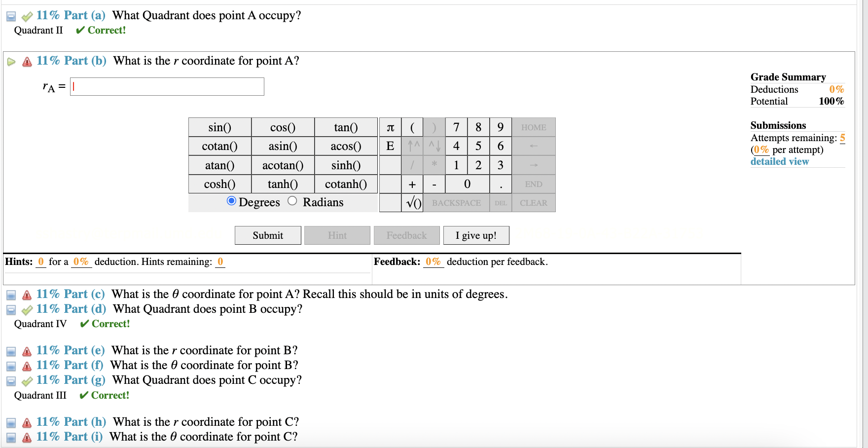The image size is (868, 448).
Task: Click the tanh() function on the calculator
Action: [x=283, y=184]
